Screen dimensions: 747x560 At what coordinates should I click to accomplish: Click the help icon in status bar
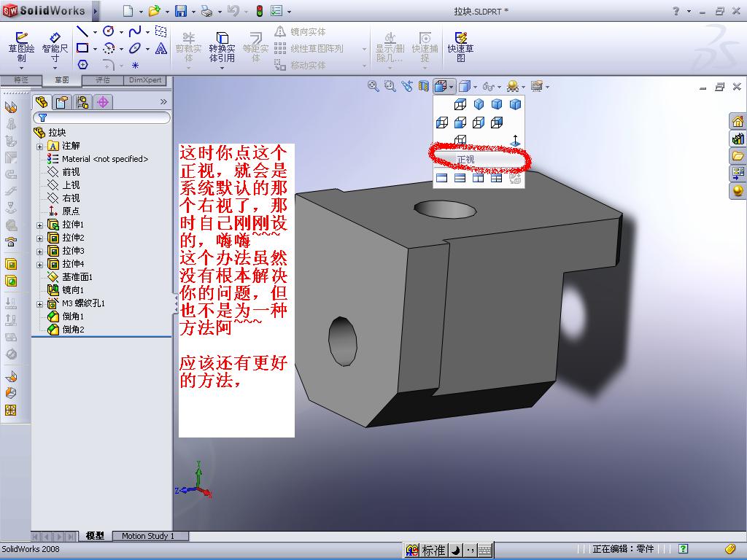point(683,549)
